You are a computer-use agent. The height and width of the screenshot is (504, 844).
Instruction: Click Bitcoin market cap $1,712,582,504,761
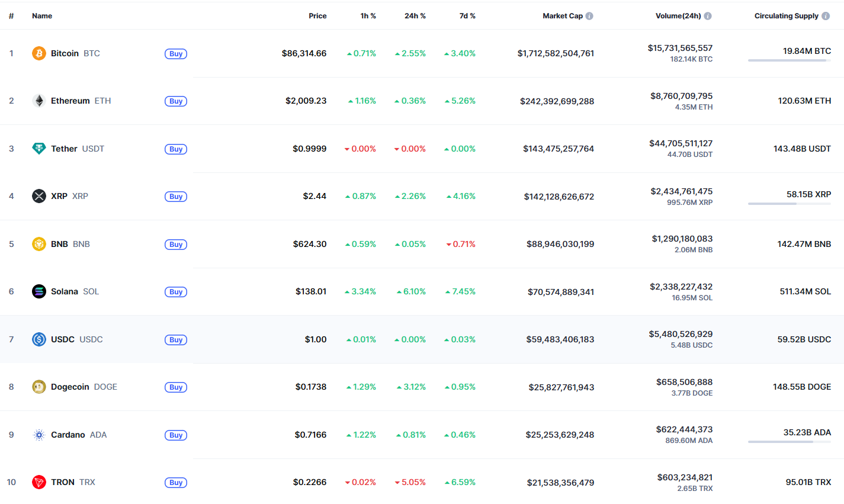point(556,53)
